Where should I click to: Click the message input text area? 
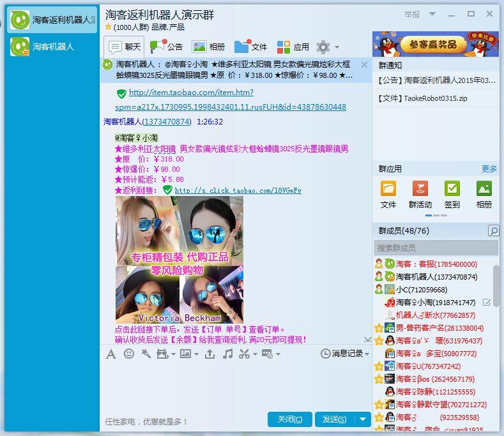[x=235, y=386]
